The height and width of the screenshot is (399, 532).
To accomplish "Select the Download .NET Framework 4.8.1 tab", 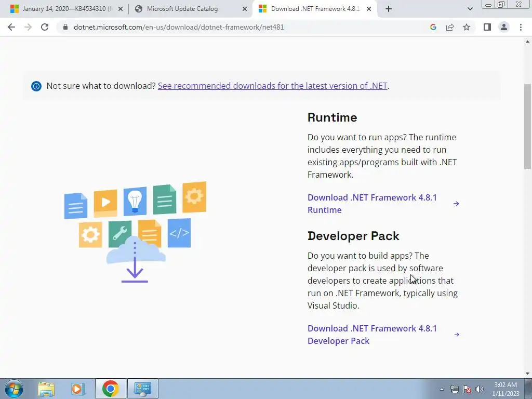I will pos(314,9).
